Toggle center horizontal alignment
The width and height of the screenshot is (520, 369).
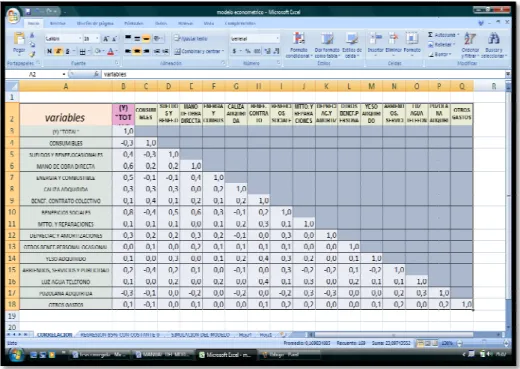[137, 51]
